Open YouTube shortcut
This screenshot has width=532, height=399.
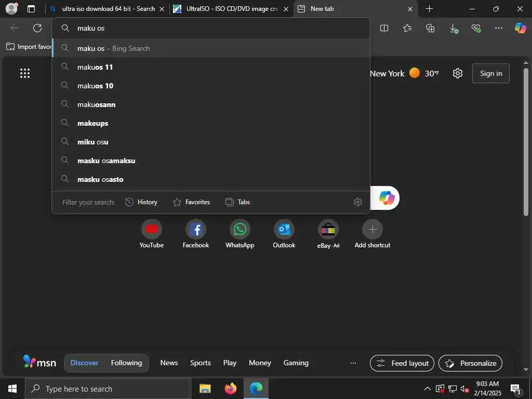(151, 234)
